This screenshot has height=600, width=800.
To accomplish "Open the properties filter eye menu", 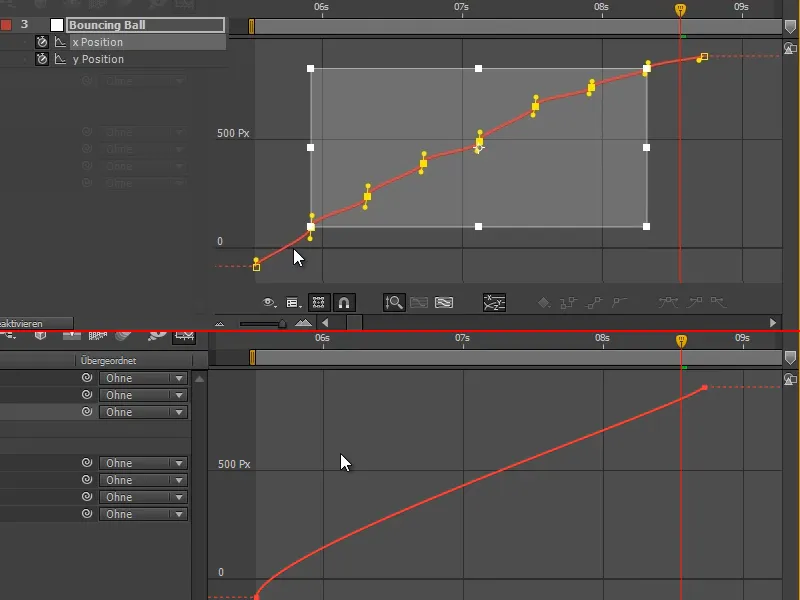I will 266,302.
